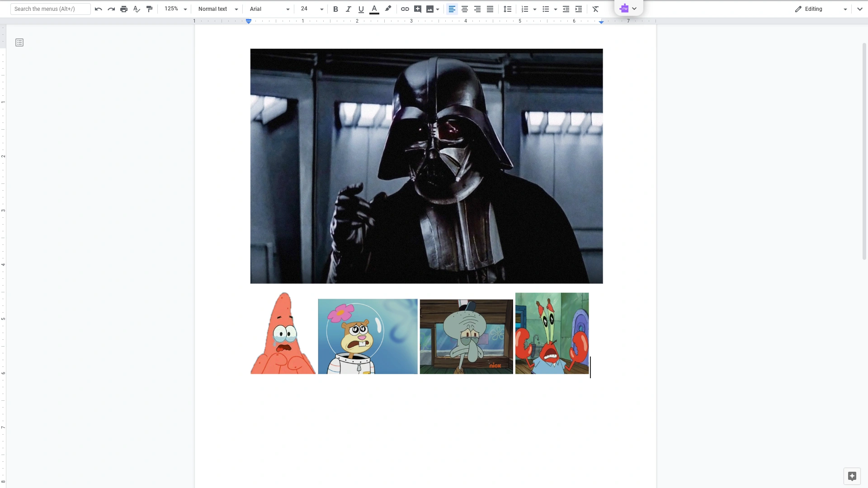The image size is (868, 488).
Task: Open the font size 24 dropdown
Action: tap(312, 9)
